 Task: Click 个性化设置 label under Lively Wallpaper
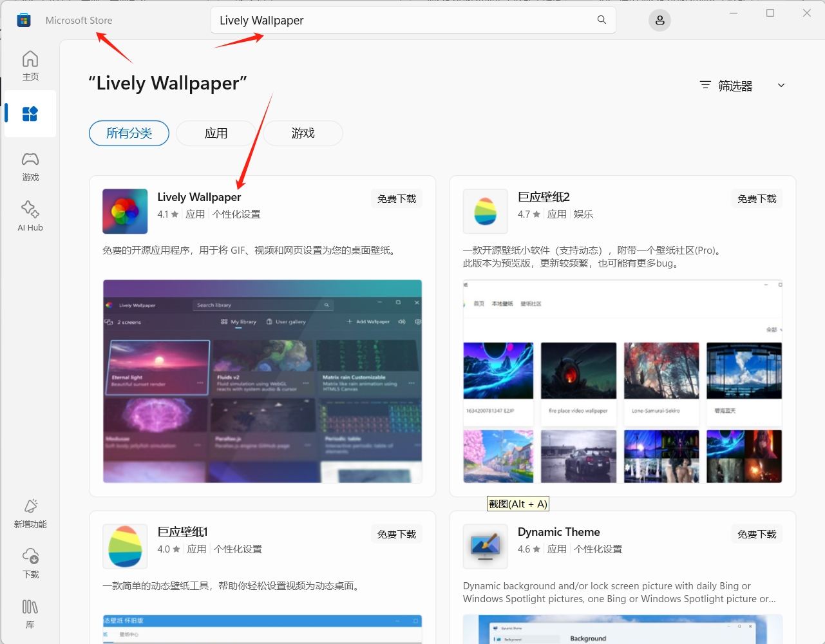pos(236,214)
